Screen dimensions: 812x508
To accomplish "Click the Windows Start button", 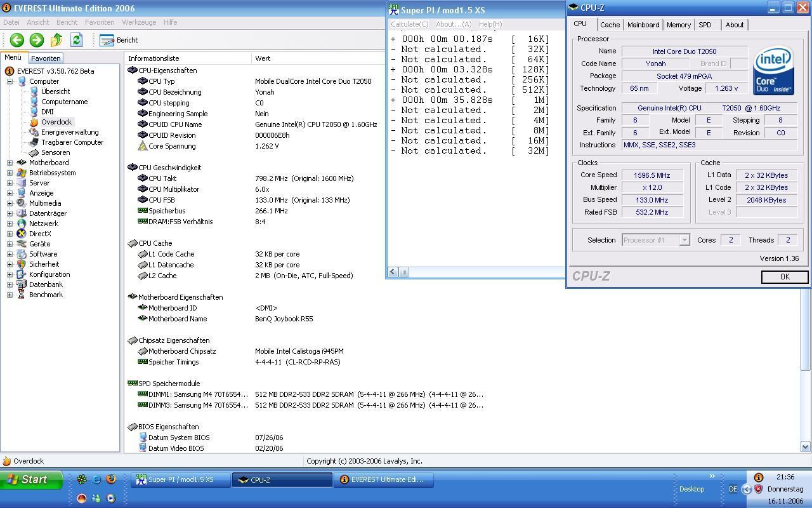I will [x=31, y=480].
